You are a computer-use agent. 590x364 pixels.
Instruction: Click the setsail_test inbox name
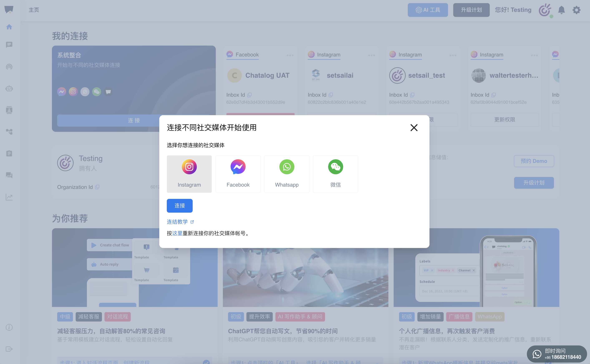(426, 75)
